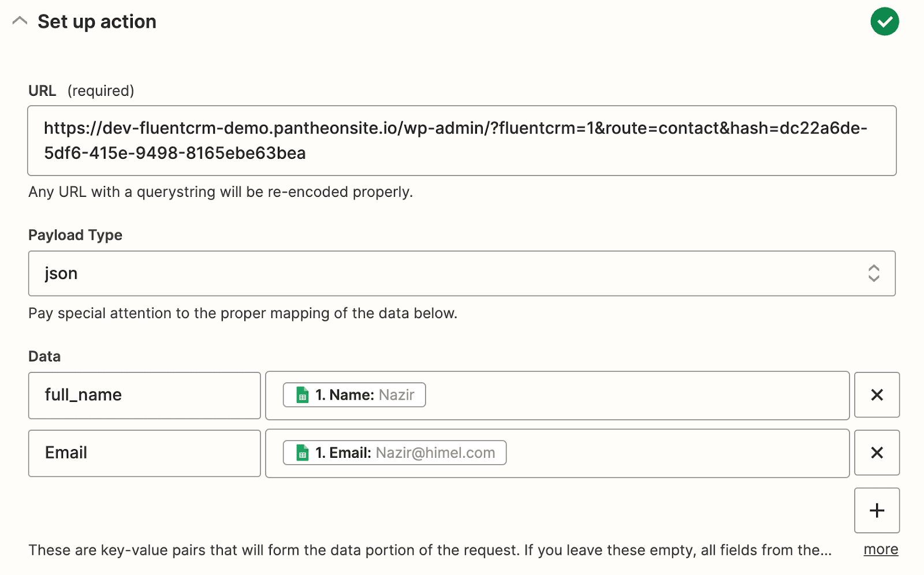The height and width of the screenshot is (575, 924).
Task: Click the green completed checkmark icon
Action: point(884,22)
